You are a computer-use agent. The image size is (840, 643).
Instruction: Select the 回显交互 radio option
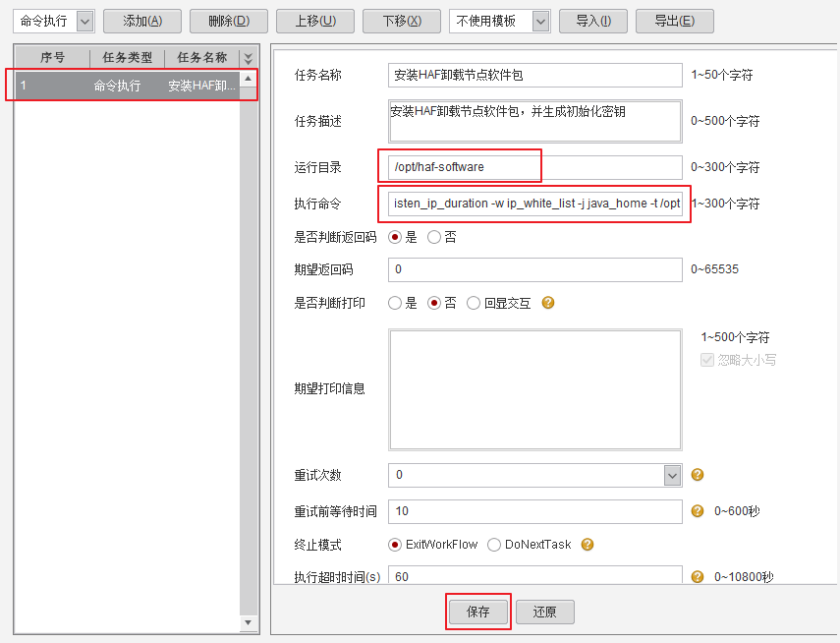tap(474, 303)
